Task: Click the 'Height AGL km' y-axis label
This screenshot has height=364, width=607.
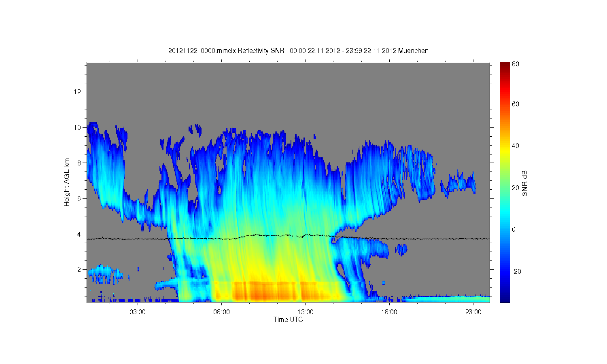Action: pyautogui.click(x=67, y=182)
